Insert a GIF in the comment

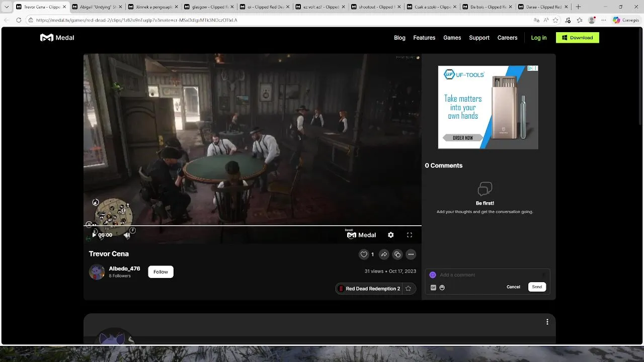point(433,288)
